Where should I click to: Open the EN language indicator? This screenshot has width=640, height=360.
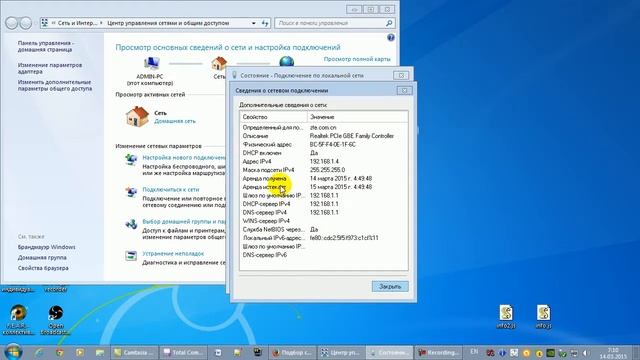[x=474, y=352]
